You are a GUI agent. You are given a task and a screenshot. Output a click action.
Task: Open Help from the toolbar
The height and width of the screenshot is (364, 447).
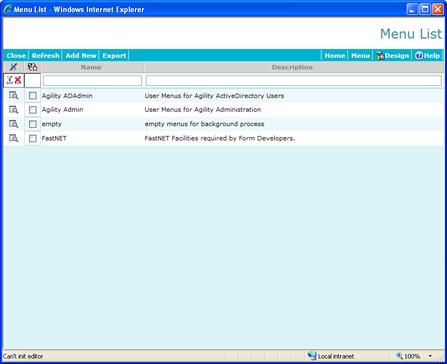[428, 56]
